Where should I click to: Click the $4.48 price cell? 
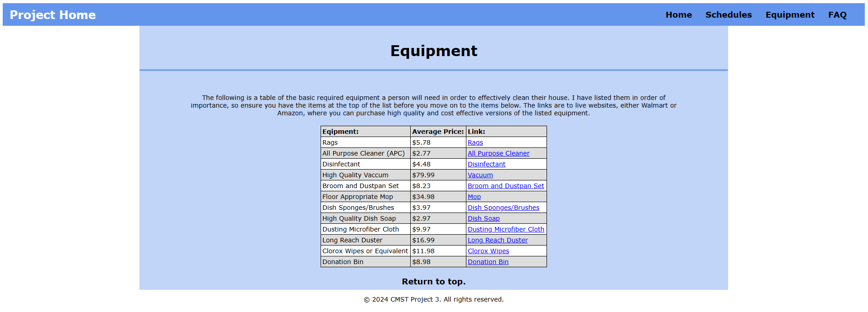click(x=438, y=164)
